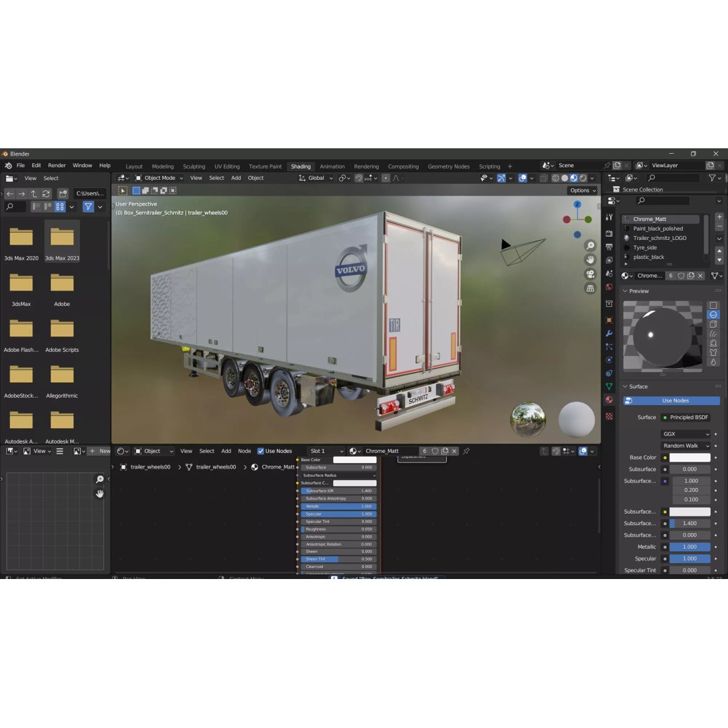The height and width of the screenshot is (728, 728).
Task: Select Paint_black_polished material slot
Action: [659, 229]
